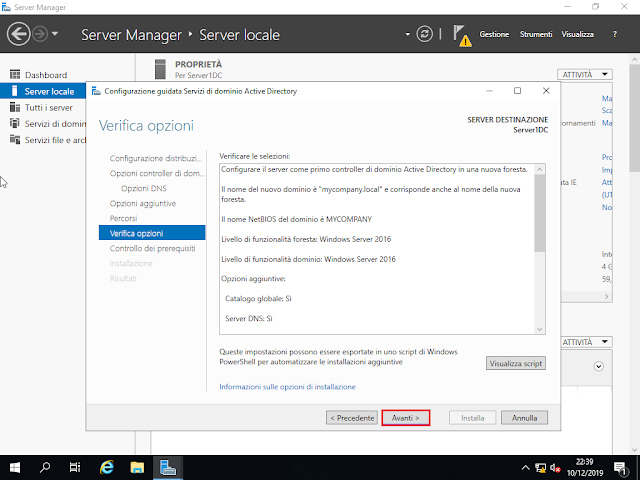Viewport: 640px width, 480px height.
Task: Select the Verifica opzioni wizard step
Action: pyautogui.click(x=152, y=233)
